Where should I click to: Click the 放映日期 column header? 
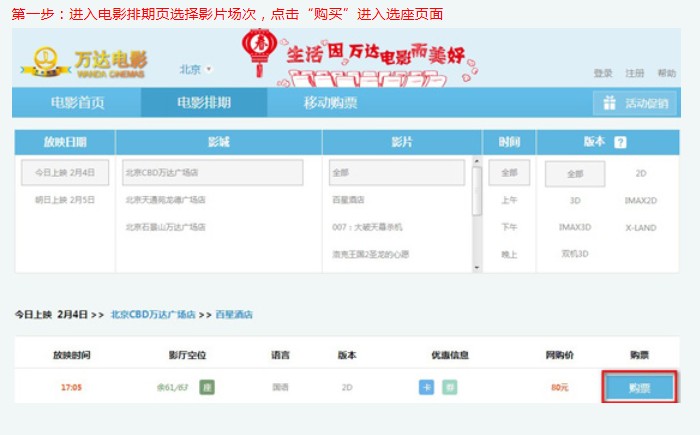point(65,142)
